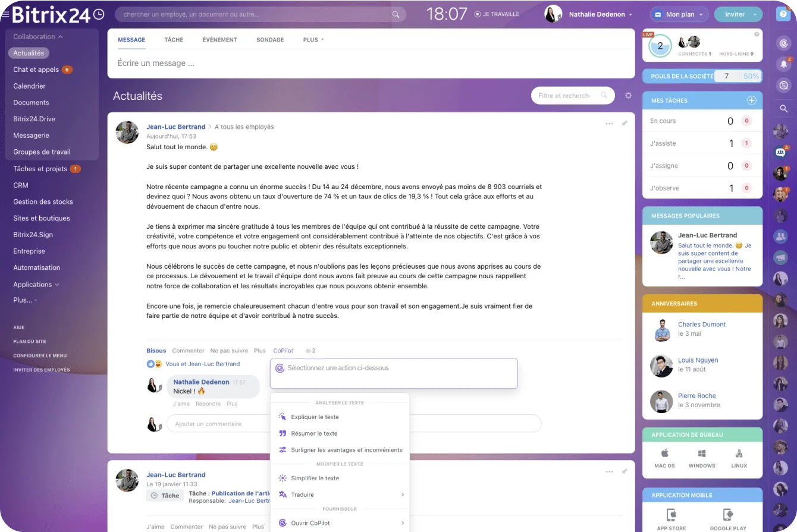
Task: Click Répondre under Nathalie's comment
Action: click(x=208, y=404)
